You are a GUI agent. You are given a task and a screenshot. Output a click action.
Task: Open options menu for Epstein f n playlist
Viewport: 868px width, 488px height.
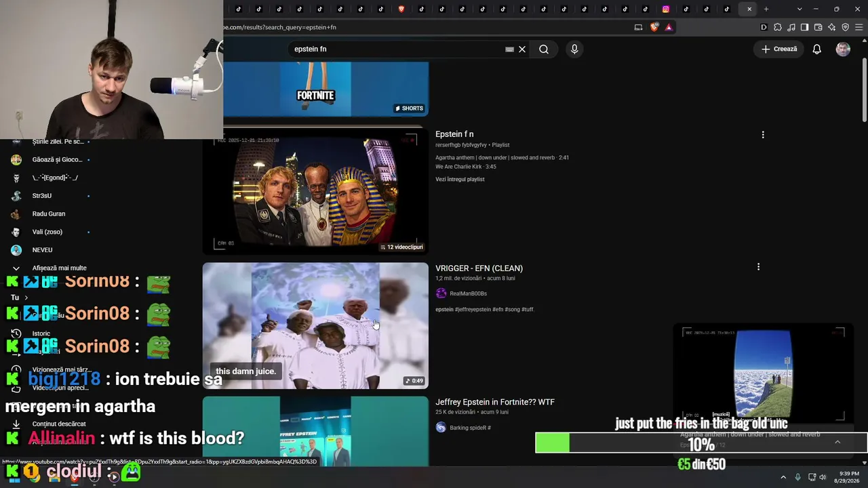point(763,135)
